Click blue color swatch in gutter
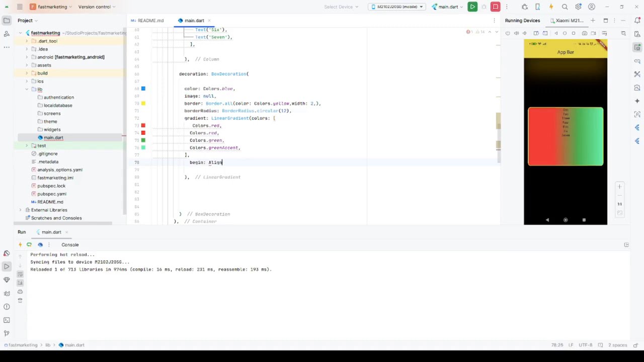Image resolution: width=644 pixels, height=362 pixels. click(143, 88)
